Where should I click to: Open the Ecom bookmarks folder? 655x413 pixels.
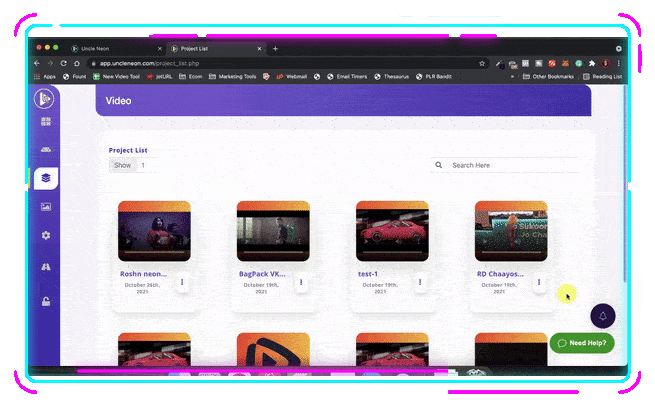pos(190,76)
